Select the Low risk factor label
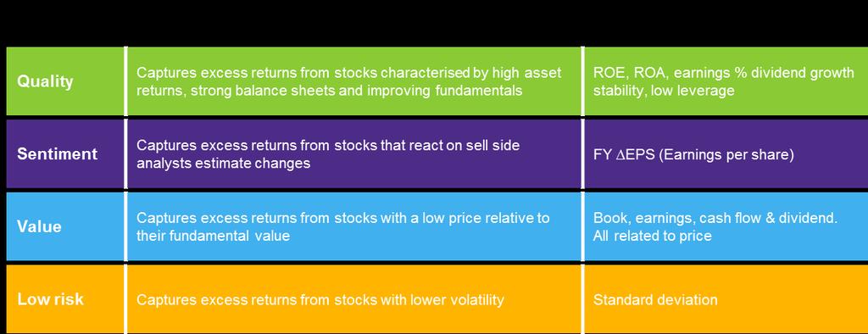 pyautogui.click(x=50, y=299)
